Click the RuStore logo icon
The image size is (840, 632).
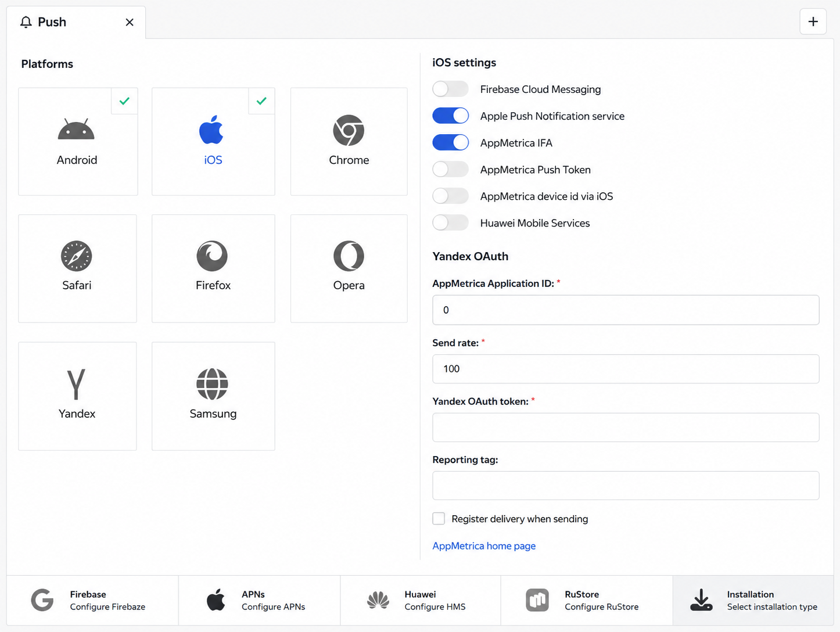pos(537,600)
